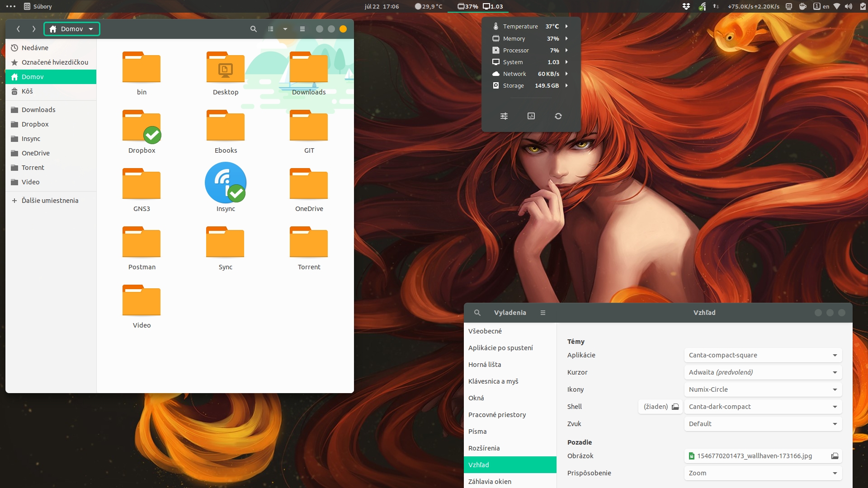Open view options dropdown in Files

285,29
